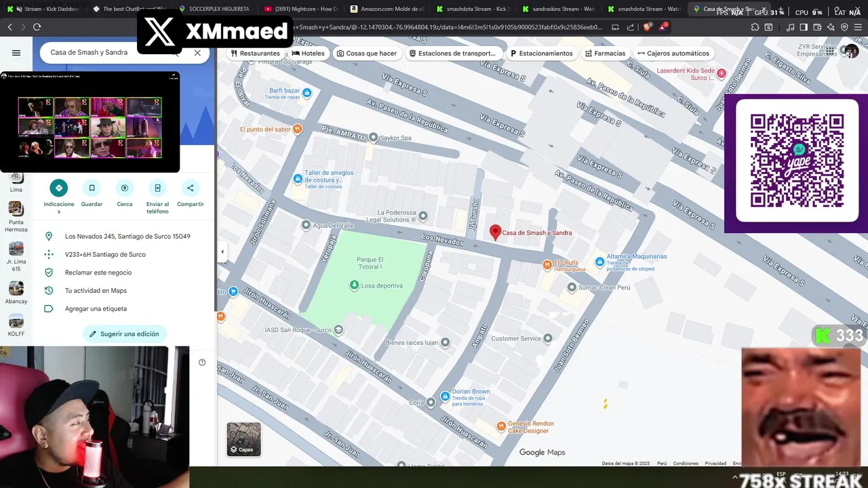Click the Dorian Brown clothing marker
The image size is (868, 488).
tap(445, 396)
